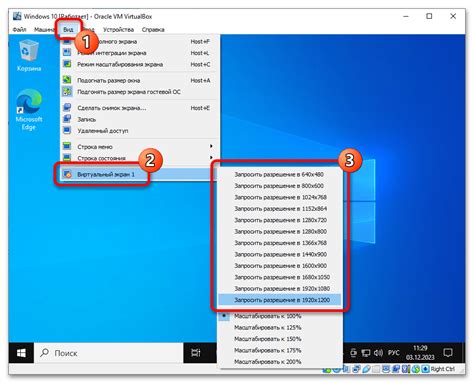Screen dimensions: 474x383
Task: Select Microsoft Edge desktop shortcut
Action: pyautogui.click(x=29, y=110)
